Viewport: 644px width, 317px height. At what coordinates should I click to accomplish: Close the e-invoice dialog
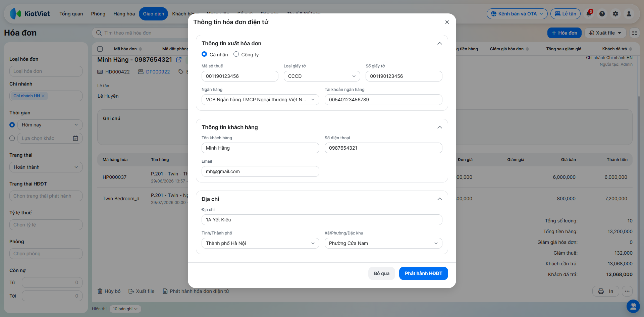[x=447, y=22]
